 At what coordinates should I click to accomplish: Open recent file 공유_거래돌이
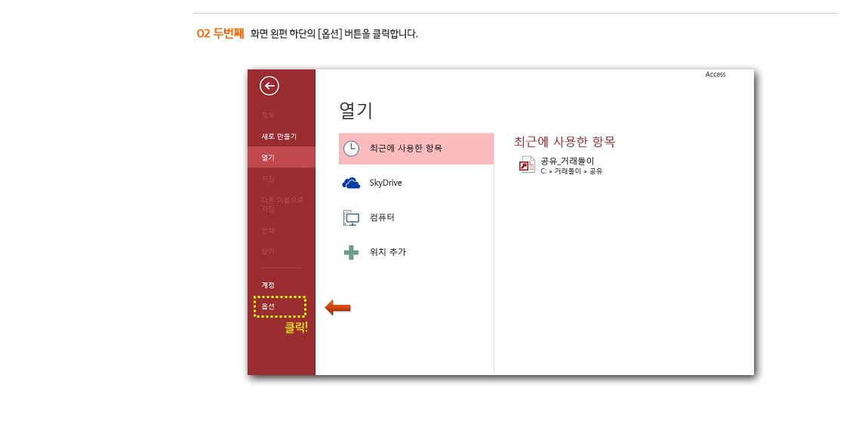(568, 162)
